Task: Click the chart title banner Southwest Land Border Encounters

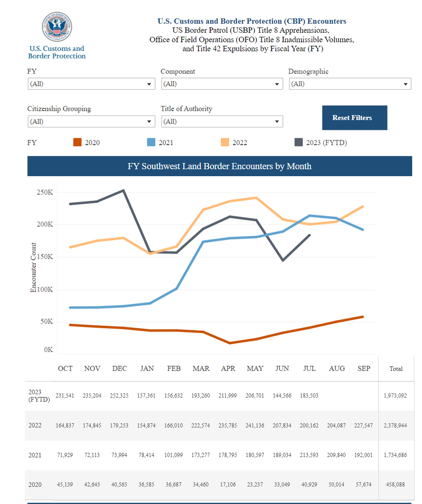Action: pyautogui.click(x=220, y=166)
